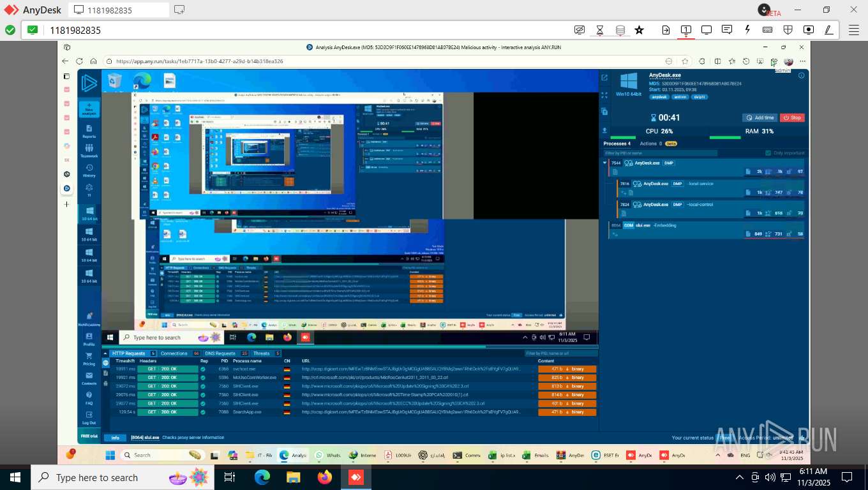
Task: Click the task info icon in process panel
Action: click(x=802, y=75)
